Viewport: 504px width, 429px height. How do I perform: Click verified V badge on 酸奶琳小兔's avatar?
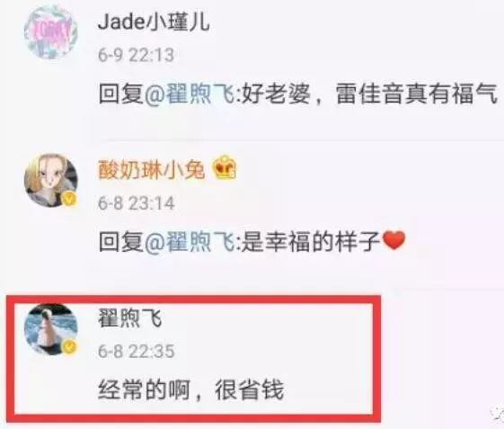tap(69, 200)
